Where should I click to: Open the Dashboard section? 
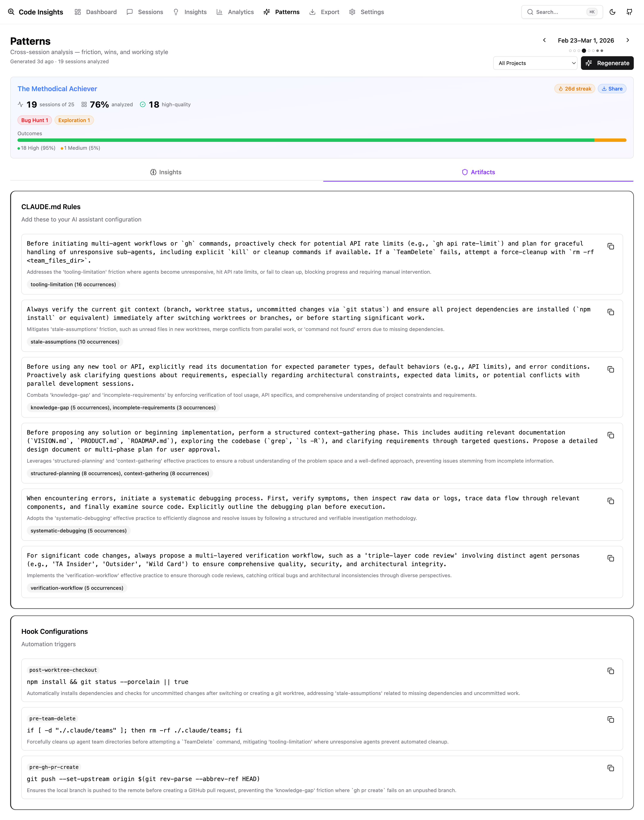[101, 12]
